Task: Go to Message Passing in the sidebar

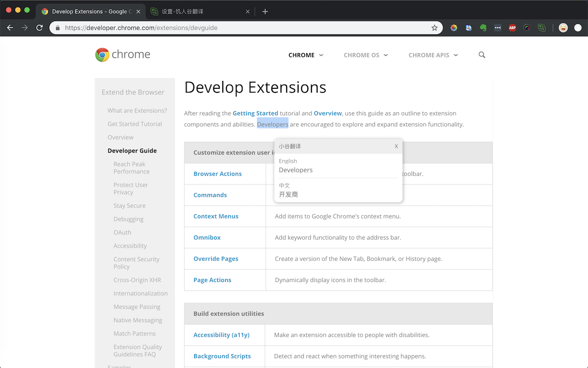Action: pos(137,307)
